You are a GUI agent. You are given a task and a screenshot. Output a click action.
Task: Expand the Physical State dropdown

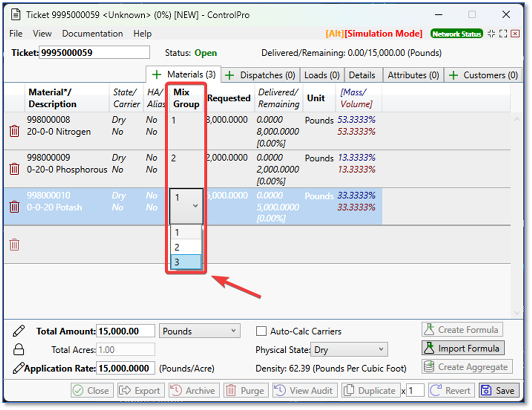350,350
